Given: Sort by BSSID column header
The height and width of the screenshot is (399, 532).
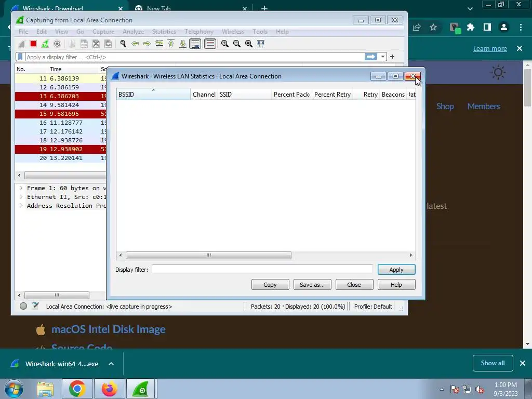Looking at the screenshot, I should pos(153,95).
